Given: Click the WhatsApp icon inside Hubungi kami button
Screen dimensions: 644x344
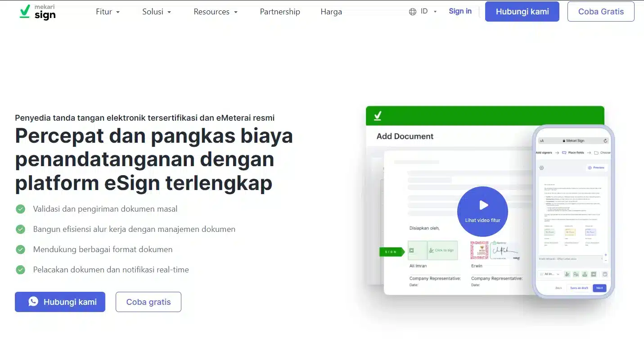Looking at the screenshot, I should tap(33, 302).
